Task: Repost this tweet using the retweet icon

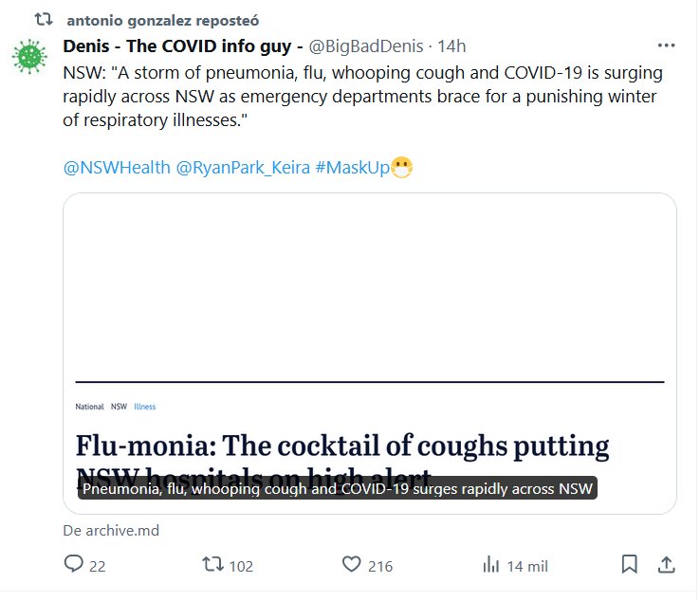Action: 214,565
